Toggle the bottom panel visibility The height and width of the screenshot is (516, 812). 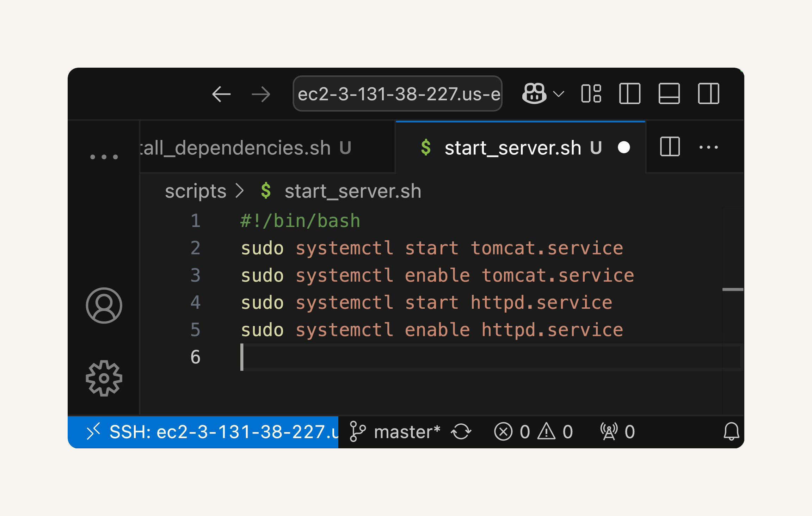tap(669, 94)
